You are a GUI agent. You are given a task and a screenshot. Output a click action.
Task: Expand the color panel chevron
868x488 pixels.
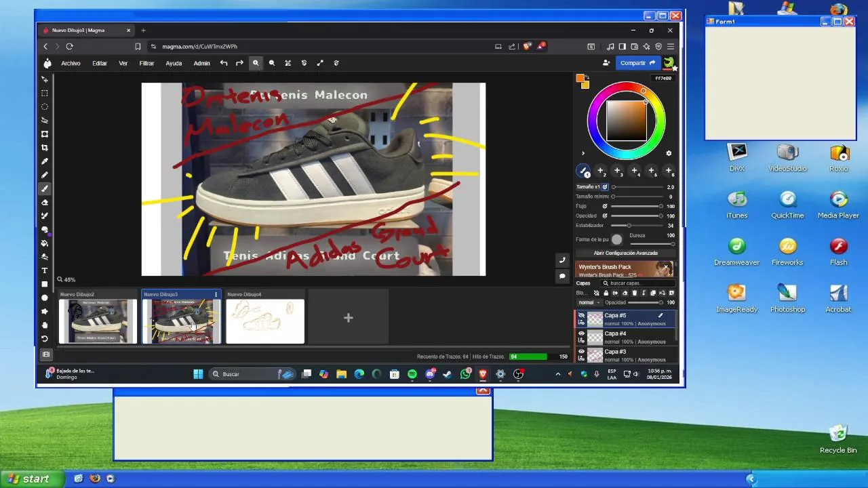[583, 153]
